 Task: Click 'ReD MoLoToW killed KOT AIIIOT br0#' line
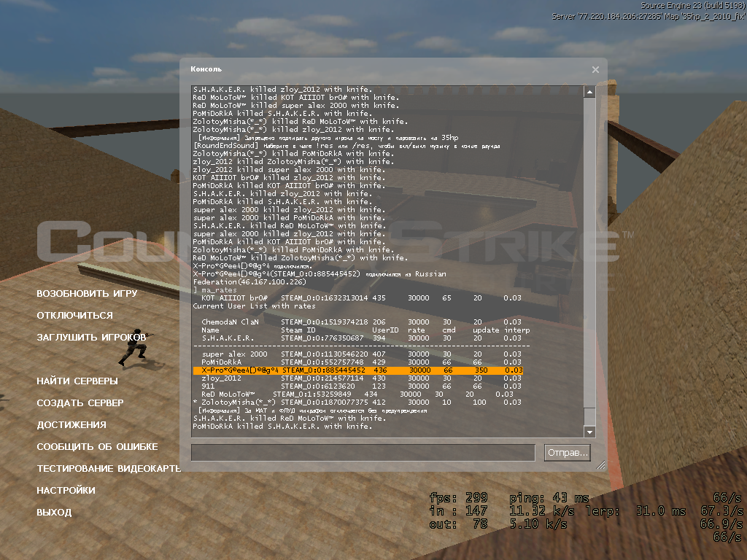click(x=295, y=97)
